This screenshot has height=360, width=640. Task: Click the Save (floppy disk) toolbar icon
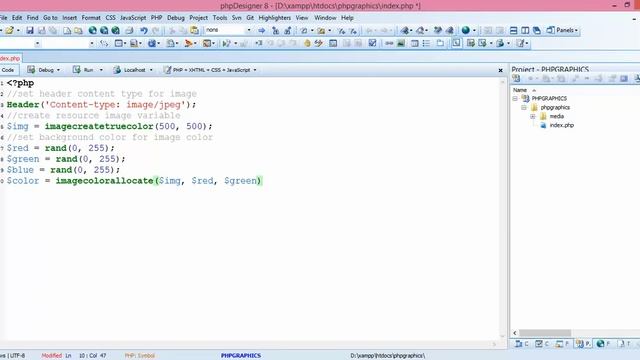pyautogui.click(x=30, y=30)
